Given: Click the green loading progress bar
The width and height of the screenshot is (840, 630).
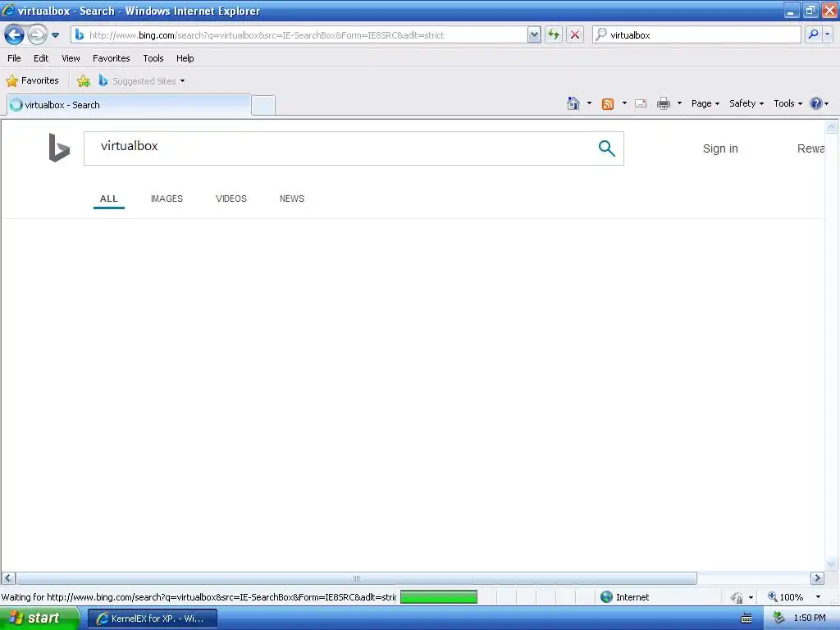Looking at the screenshot, I should click(439, 597).
